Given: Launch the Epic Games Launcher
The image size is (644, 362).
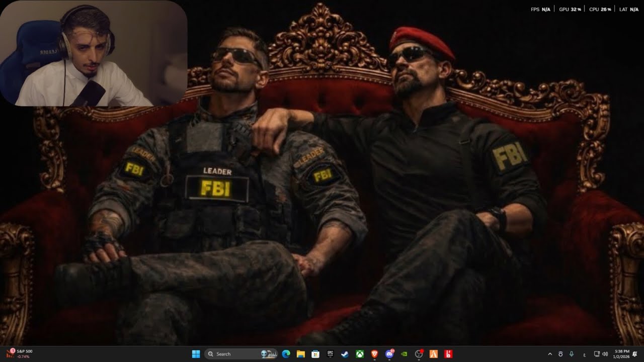Looking at the screenshot, I should (330, 354).
